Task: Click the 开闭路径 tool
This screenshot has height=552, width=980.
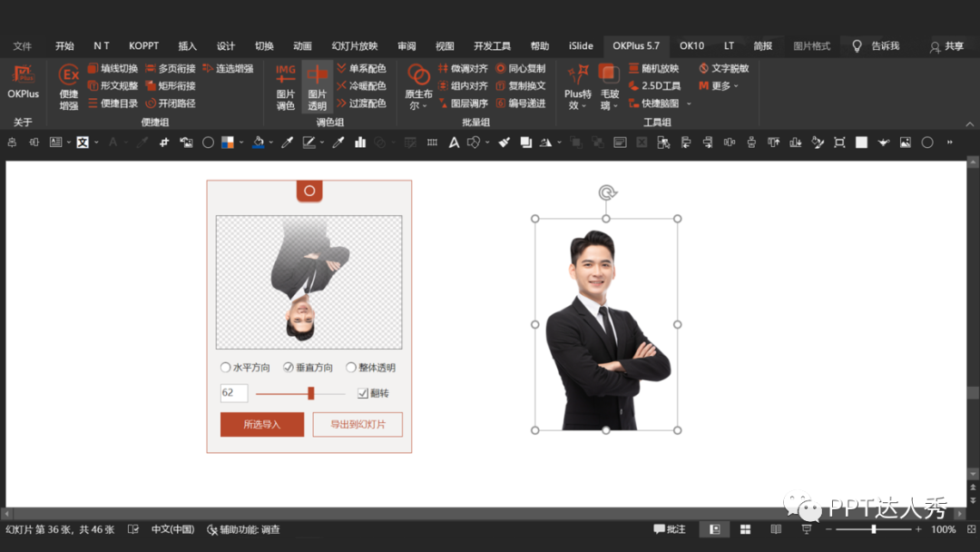Action: click(x=170, y=103)
